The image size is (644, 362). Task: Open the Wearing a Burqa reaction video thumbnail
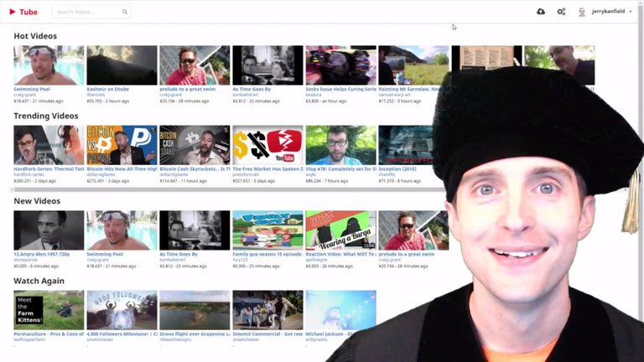[x=341, y=230]
